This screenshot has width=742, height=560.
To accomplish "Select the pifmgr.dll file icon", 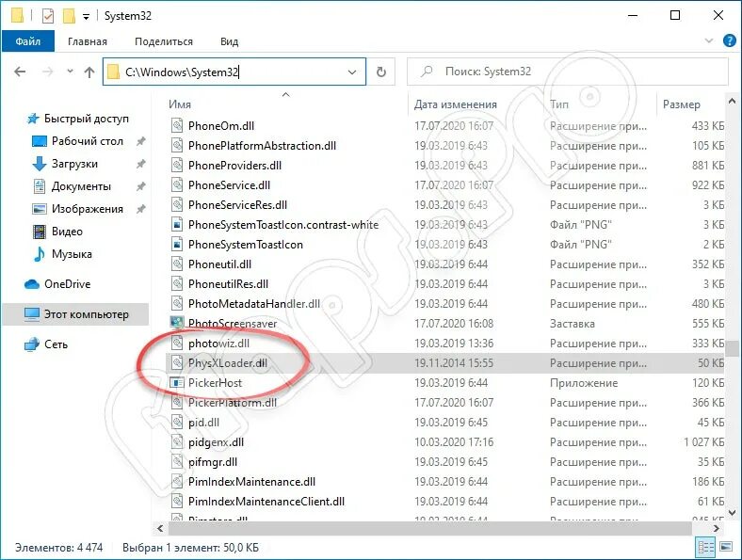I will coord(176,461).
